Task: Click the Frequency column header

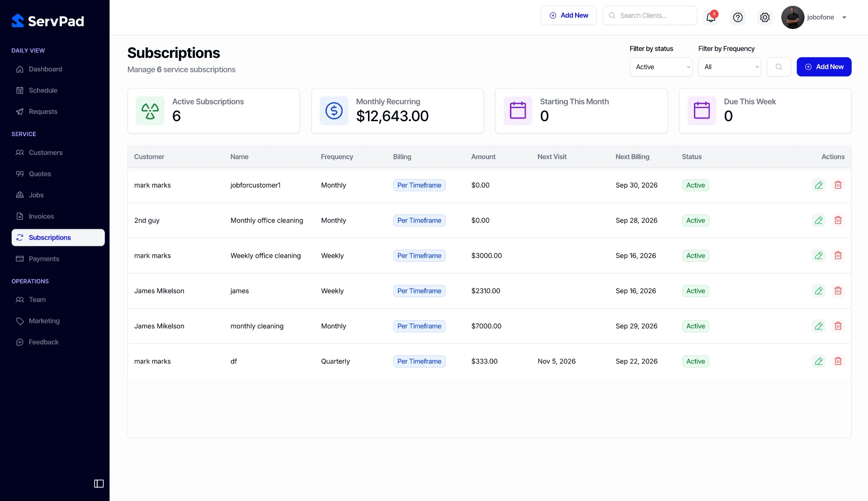Action: pos(337,157)
